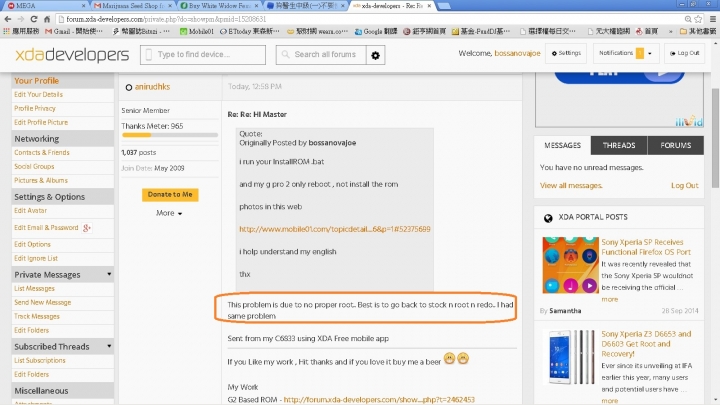The width and height of the screenshot is (720, 405).
Task: Open the Gmail bookmark
Action: pos(73,31)
